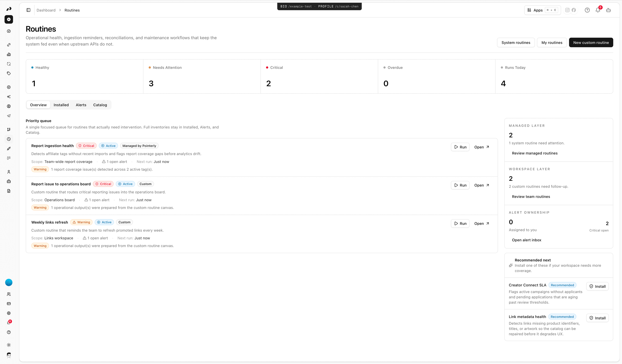Toggle the sun light/dark theme icon
Screen dimensions: 622x364
point(9,345)
